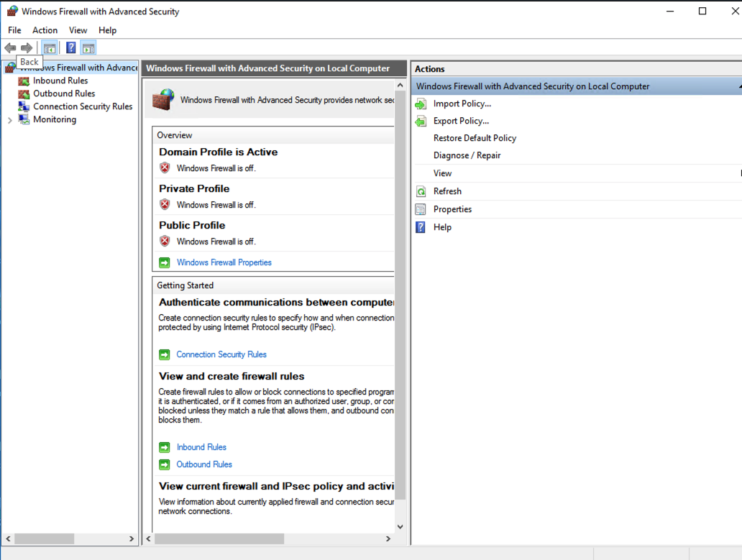The width and height of the screenshot is (742, 560).
Task: Click the Help icon in Actions pane
Action: coord(421,227)
